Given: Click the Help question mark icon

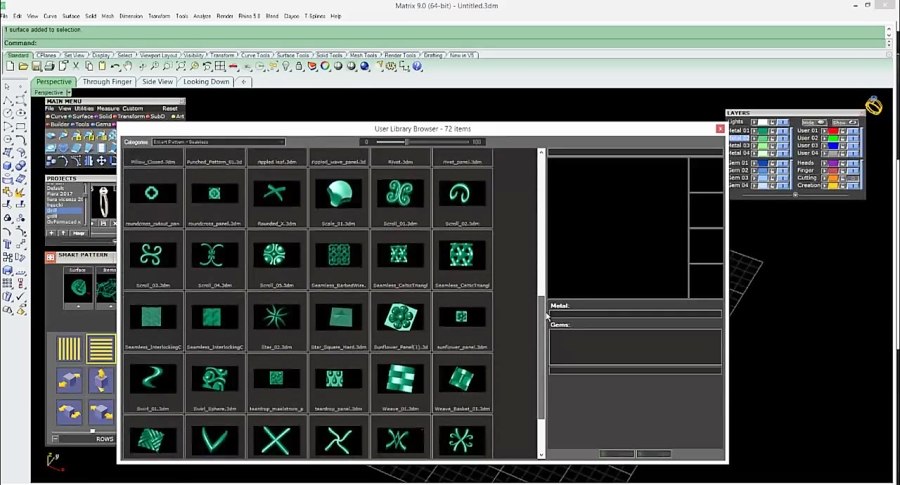Looking at the screenshot, I should tap(417, 67).
